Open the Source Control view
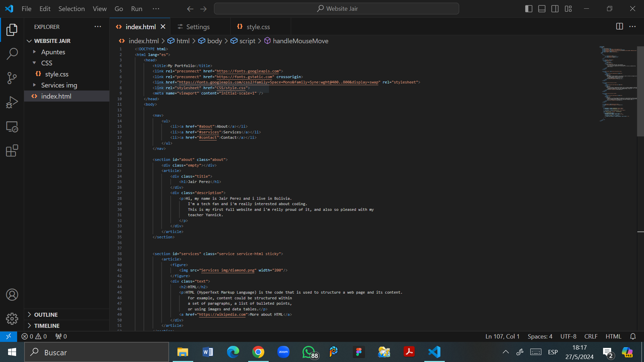 pyautogui.click(x=12, y=78)
